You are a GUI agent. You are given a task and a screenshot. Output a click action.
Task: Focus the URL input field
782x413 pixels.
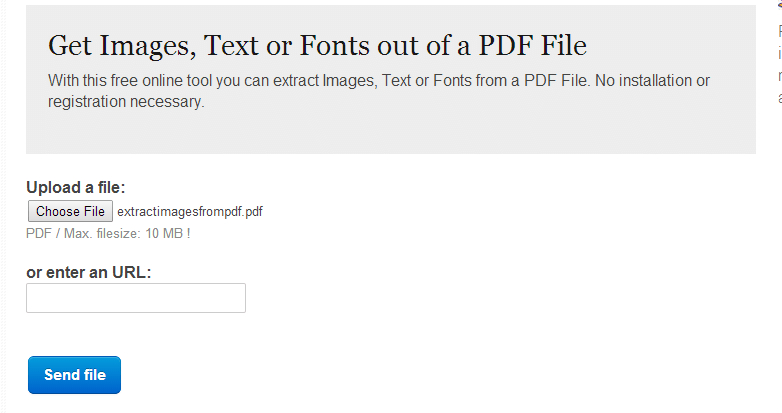[x=136, y=298]
